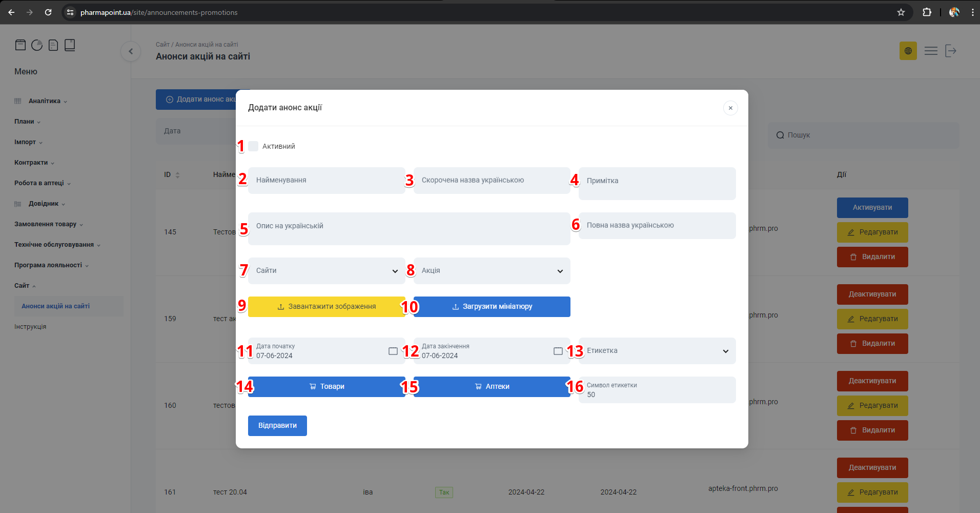
Task: Click the Відправити submit button
Action: coord(277,426)
